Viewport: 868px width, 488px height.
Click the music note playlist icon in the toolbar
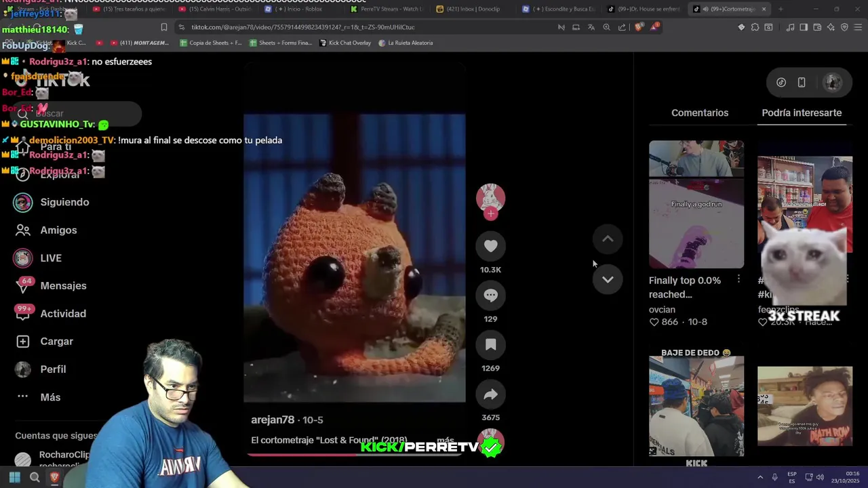click(x=790, y=27)
